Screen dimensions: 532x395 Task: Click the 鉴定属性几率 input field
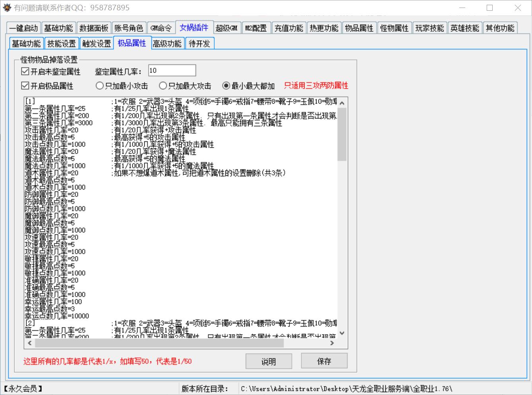pyautogui.click(x=172, y=70)
